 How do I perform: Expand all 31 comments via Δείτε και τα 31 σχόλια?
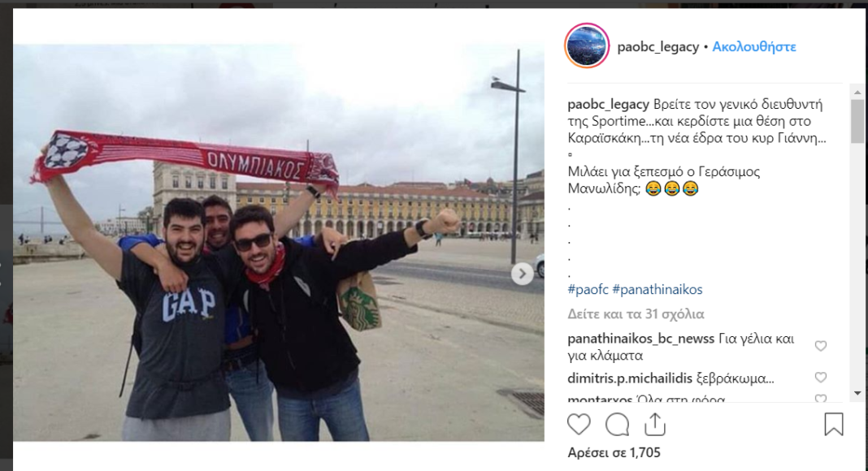pyautogui.click(x=636, y=314)
